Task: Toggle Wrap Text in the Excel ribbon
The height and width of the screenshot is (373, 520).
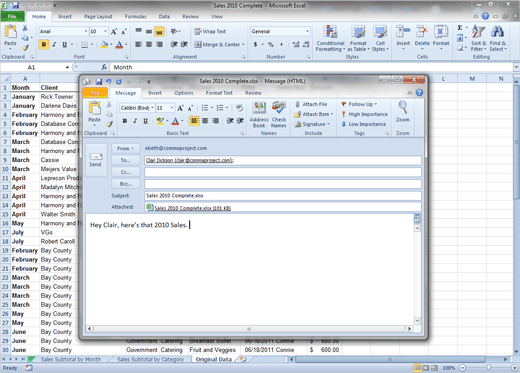Action: coord(210,31)
